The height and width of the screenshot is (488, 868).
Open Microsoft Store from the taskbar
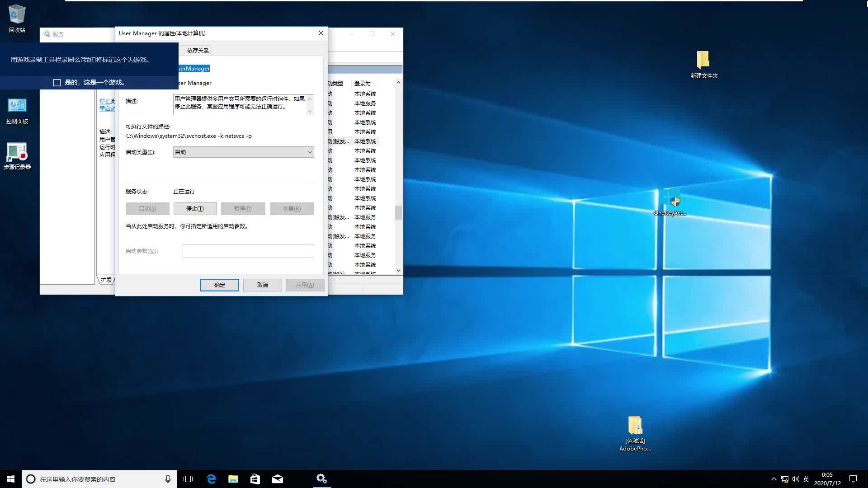click(255, 479)
